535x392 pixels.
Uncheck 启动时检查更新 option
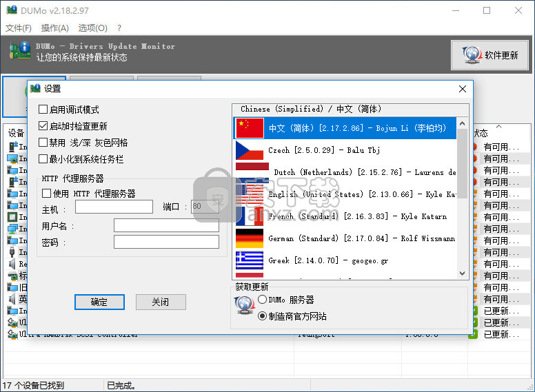[43, 126]
